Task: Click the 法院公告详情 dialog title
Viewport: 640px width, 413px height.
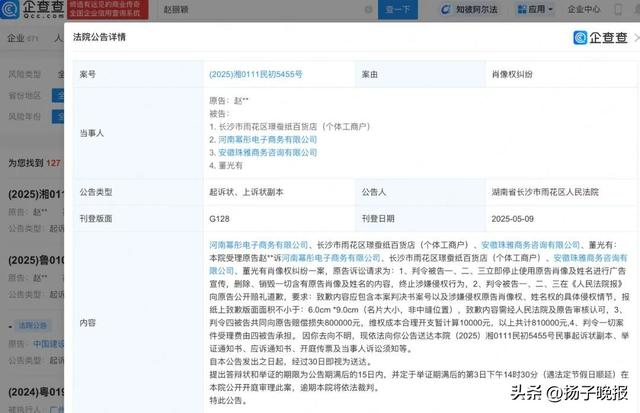Action: point(99,37)
